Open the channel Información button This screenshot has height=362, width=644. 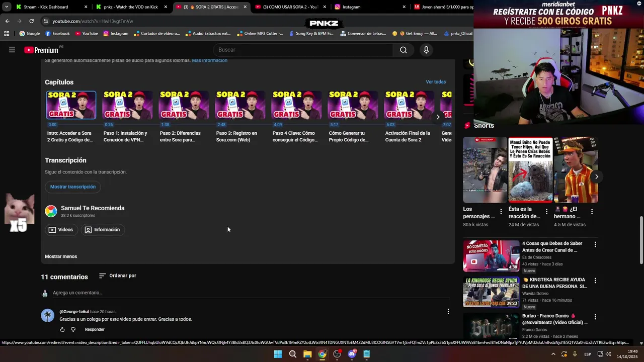103,230
